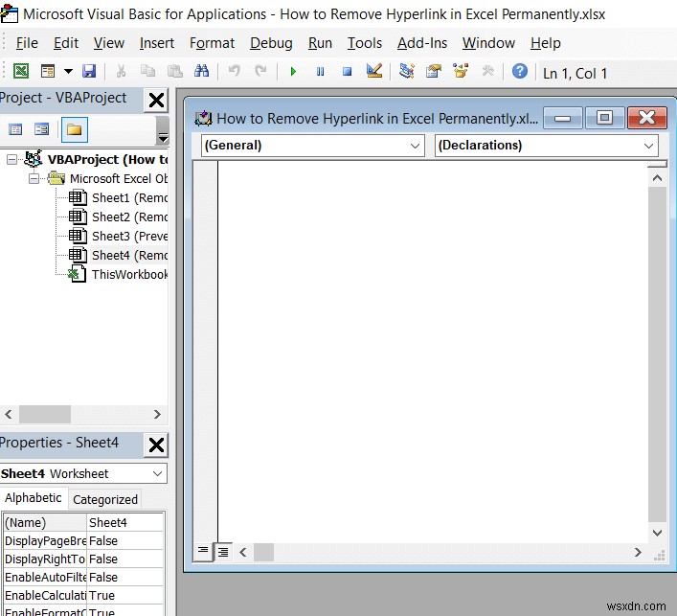Click the (Name) property value Sheet4
677x616 pixels.
(x=125, y=523)
